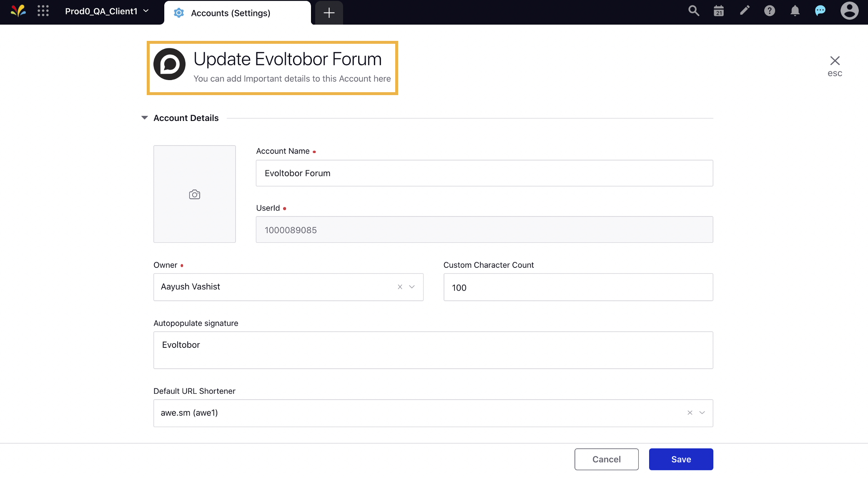
Task: Click the camera icon to upload photo
Action: pos(194,194)
